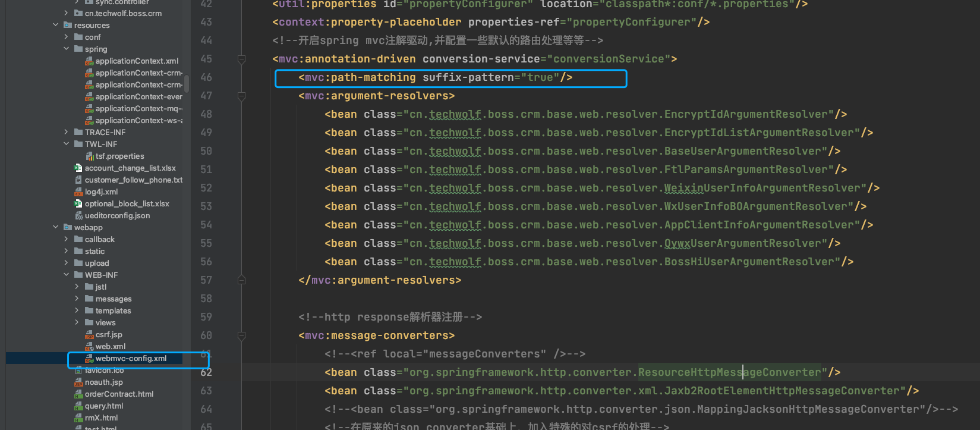Click FtlParamsArgumentResolver on line 51
The width and height of the screenshot is (980, 430).
coord(746,170)
